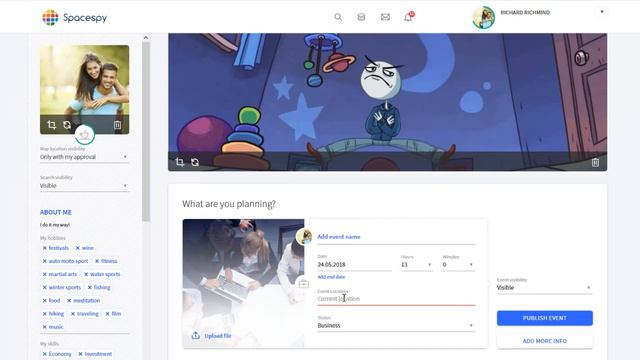Screen dimensions: 640x360
Task: Click the sidebar scroll-up arrow
Action: click(x=146, y=38)
